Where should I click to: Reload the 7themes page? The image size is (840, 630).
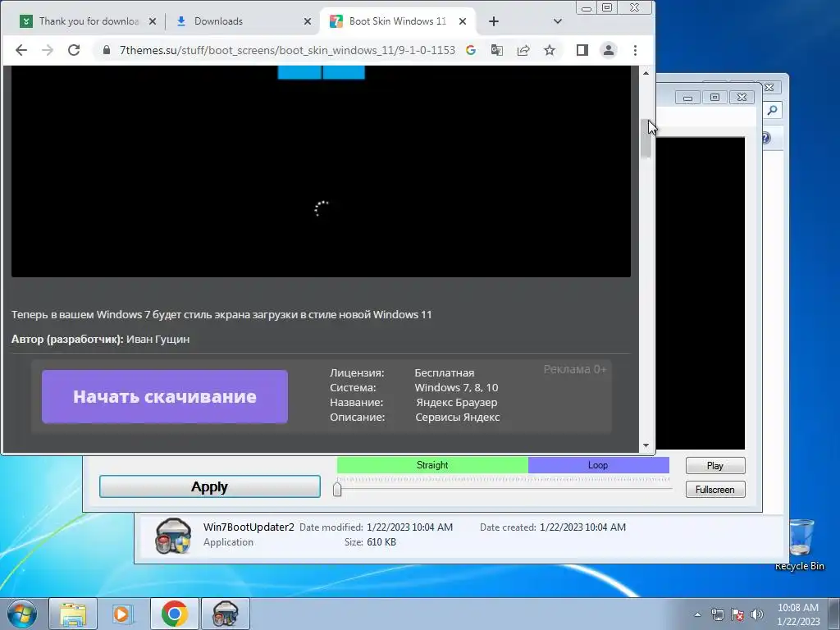coord(74,50)
